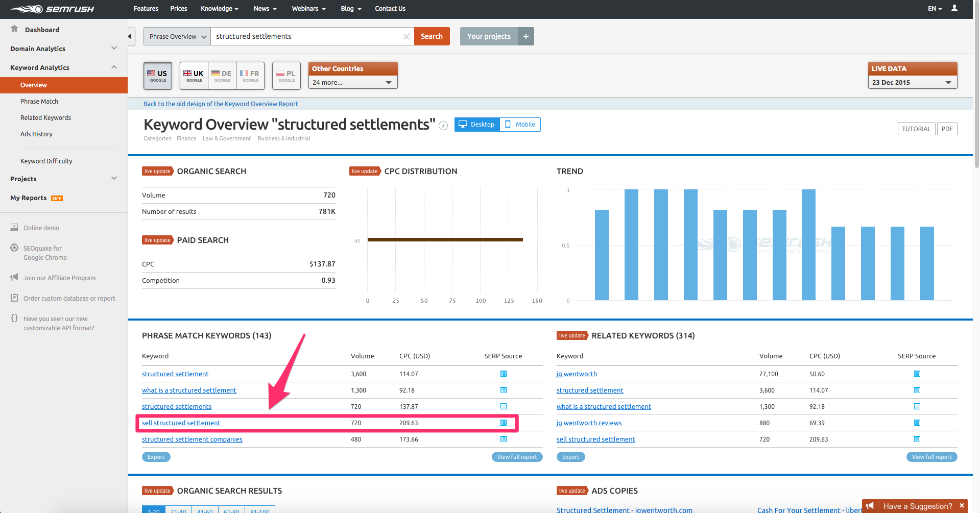Click the Online demo icon
This screenshot has width=980, height=513.
(14, 227)
